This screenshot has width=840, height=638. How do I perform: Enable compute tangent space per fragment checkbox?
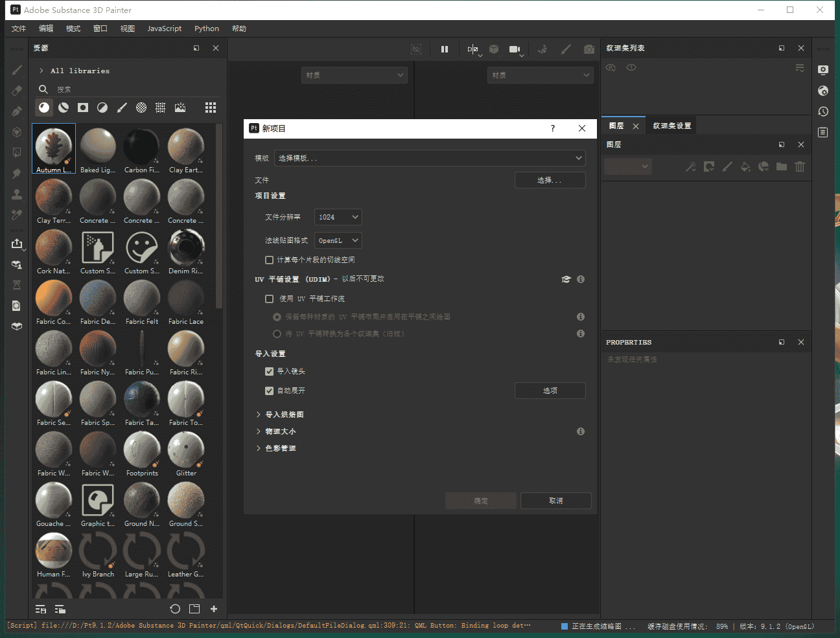(269, 260)
